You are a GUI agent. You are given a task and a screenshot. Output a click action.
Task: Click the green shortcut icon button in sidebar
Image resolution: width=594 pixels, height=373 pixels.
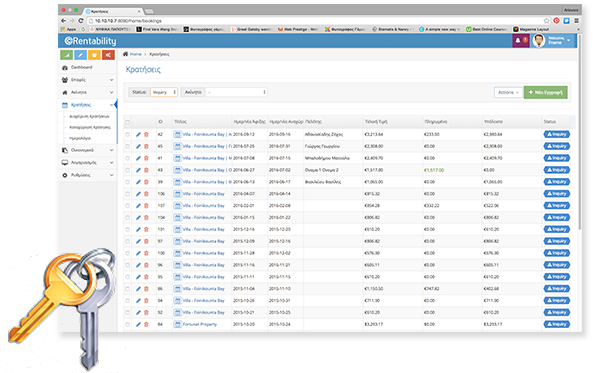pos(67,55)
